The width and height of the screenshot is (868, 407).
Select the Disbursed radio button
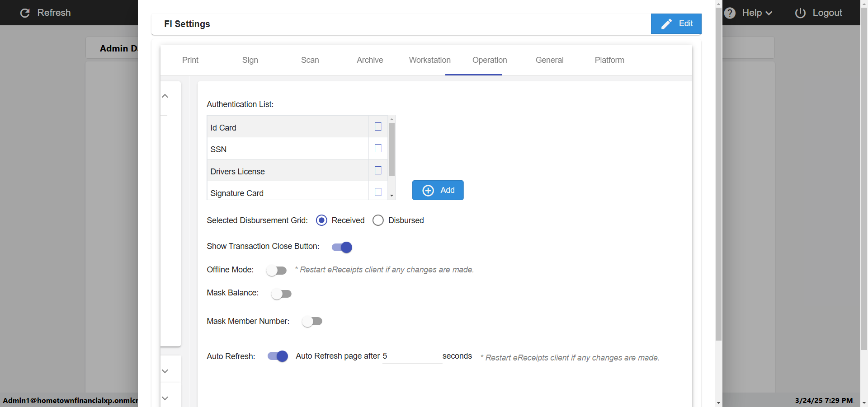[x=378, y=220]
